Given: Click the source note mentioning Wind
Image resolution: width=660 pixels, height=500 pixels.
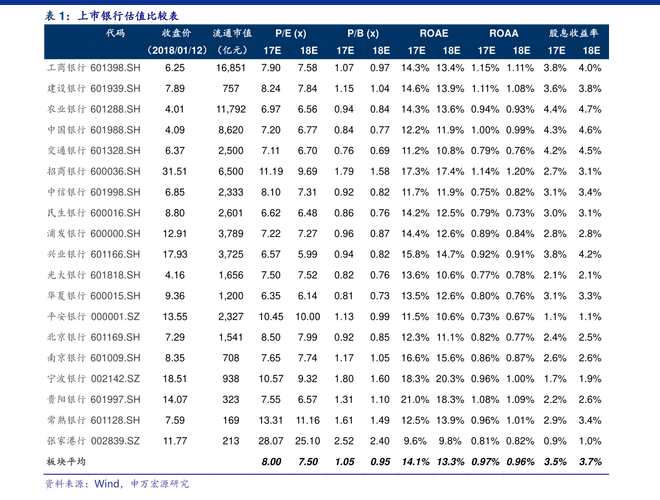Looking at the screenshot, I should (117, 484).
